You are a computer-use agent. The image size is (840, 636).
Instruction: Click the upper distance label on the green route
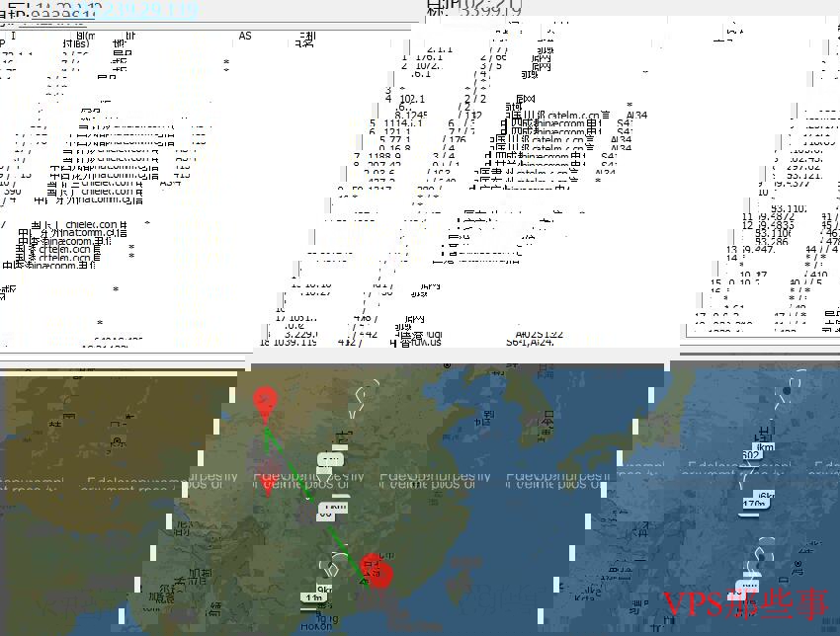pyautogui.click(x=330, y=458)
